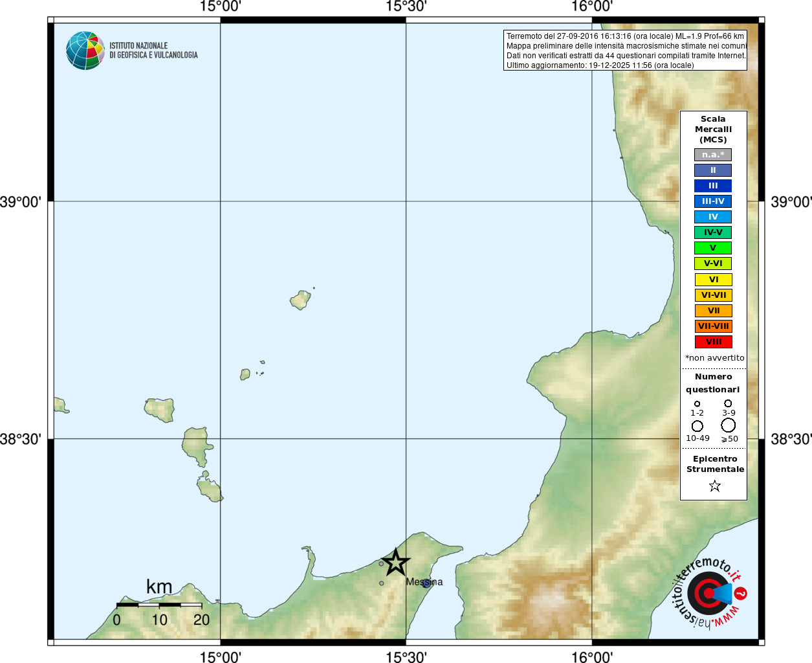Click the 10-49 questionnaires circle in the legend

(x=697, y=426)
